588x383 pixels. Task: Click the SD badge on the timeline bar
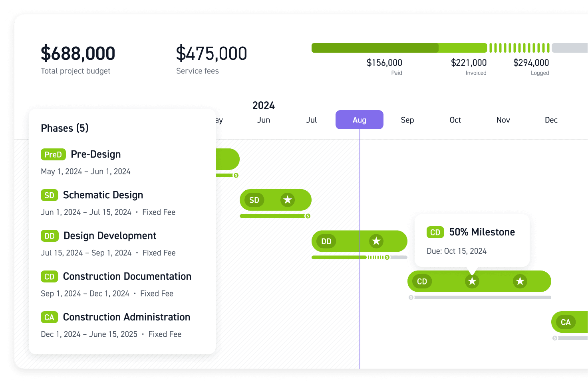point(254,200)
